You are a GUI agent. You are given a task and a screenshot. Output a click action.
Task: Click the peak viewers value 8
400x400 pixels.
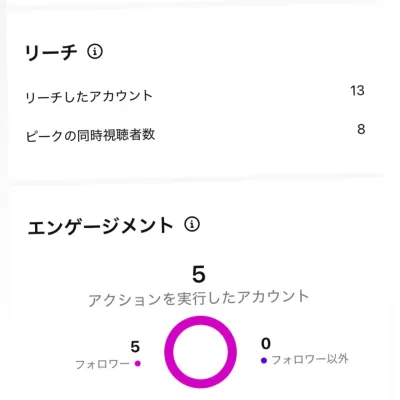[361, 129]
